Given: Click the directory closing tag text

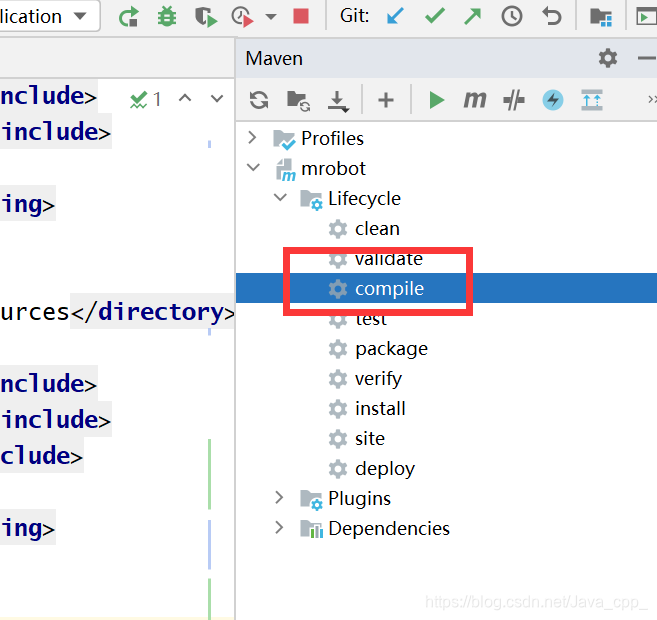Looking at the screenshot, I should (153, 312).
